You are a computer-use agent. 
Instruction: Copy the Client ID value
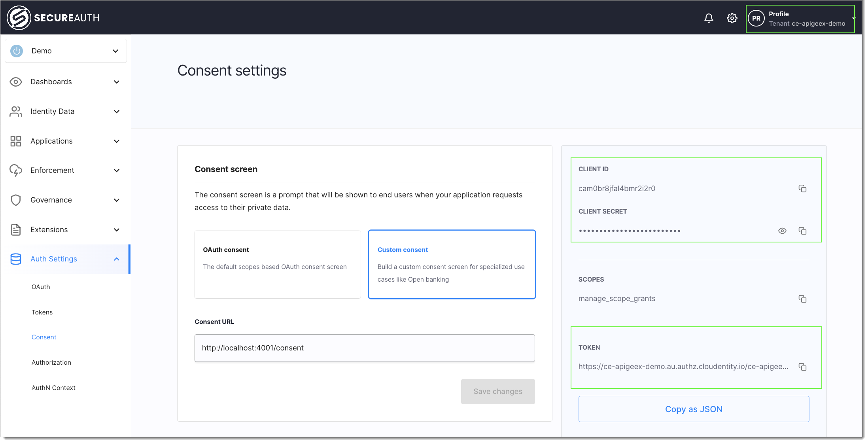tap(802, 189)
